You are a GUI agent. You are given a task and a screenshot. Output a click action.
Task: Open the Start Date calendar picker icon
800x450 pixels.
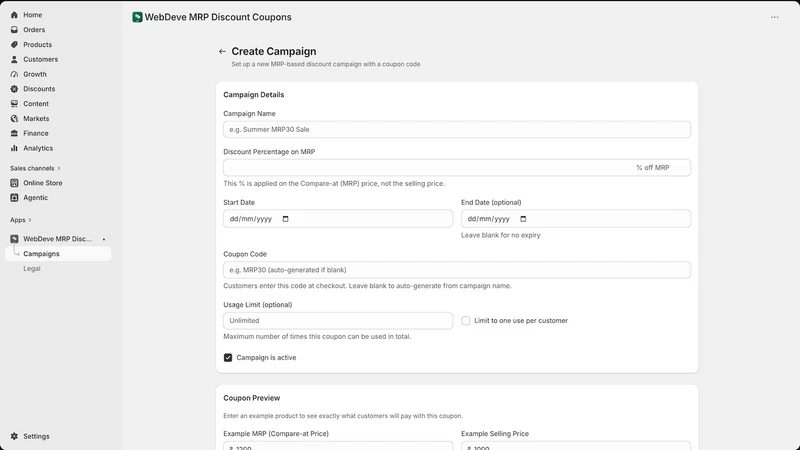pyautogui.click(x=285, y=219)
